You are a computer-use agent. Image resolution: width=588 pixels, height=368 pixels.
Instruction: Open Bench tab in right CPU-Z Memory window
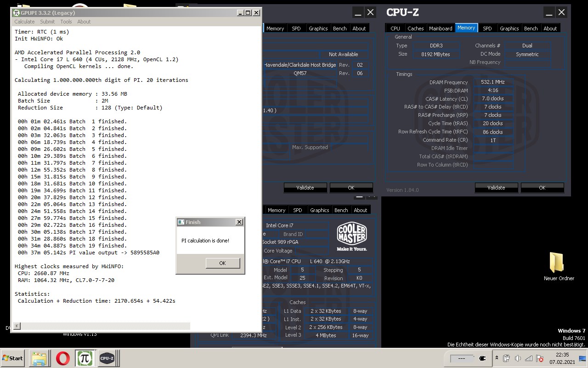[531, 28]
